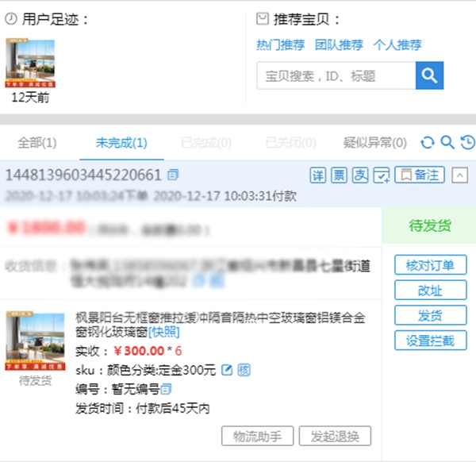476x462 pixels.
Task: Open the 疑似异常(0) tab
Action: pyautogui.click(x=375, y=142)
